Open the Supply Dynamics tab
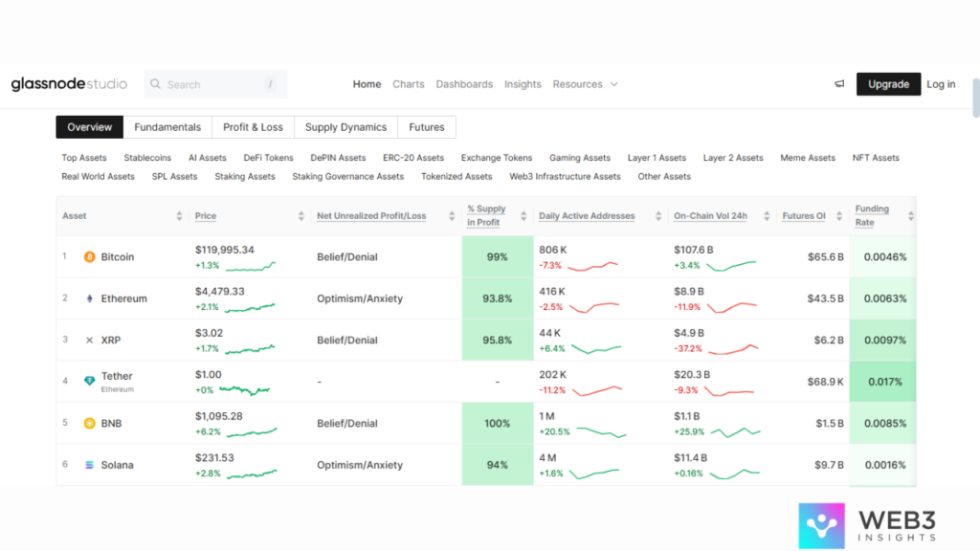The height and width of the screenshot is (551, 980). point(345,127)
